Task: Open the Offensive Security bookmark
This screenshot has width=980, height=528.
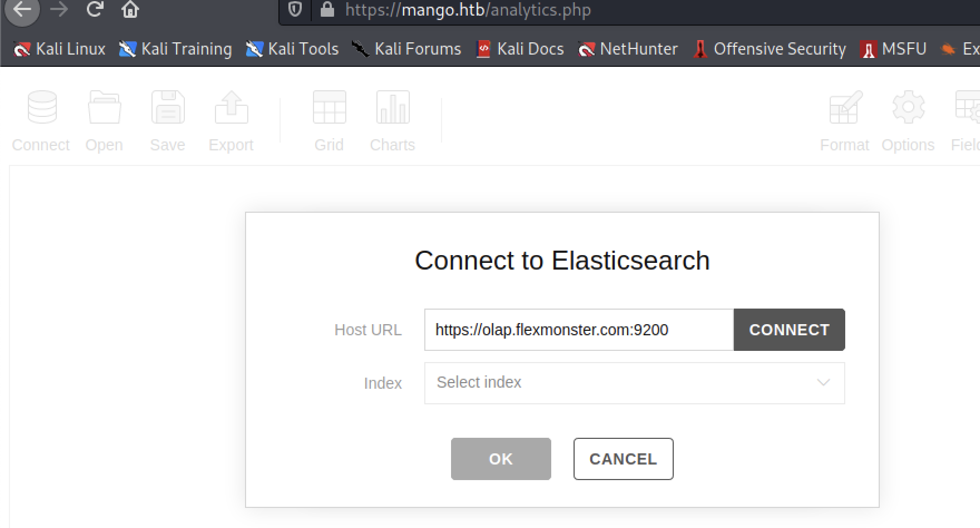Action: [x=770, y=49]
